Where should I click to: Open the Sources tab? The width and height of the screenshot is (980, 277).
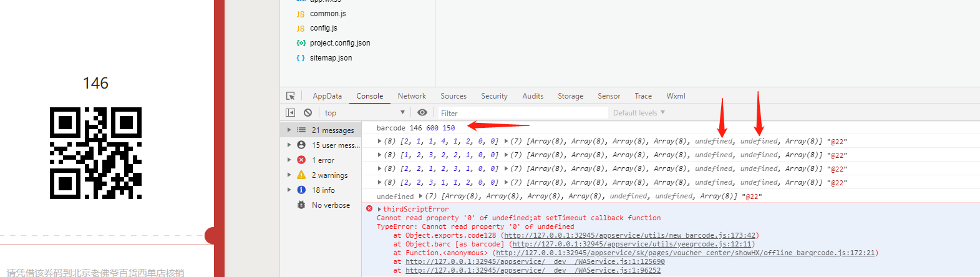[454, 96]
